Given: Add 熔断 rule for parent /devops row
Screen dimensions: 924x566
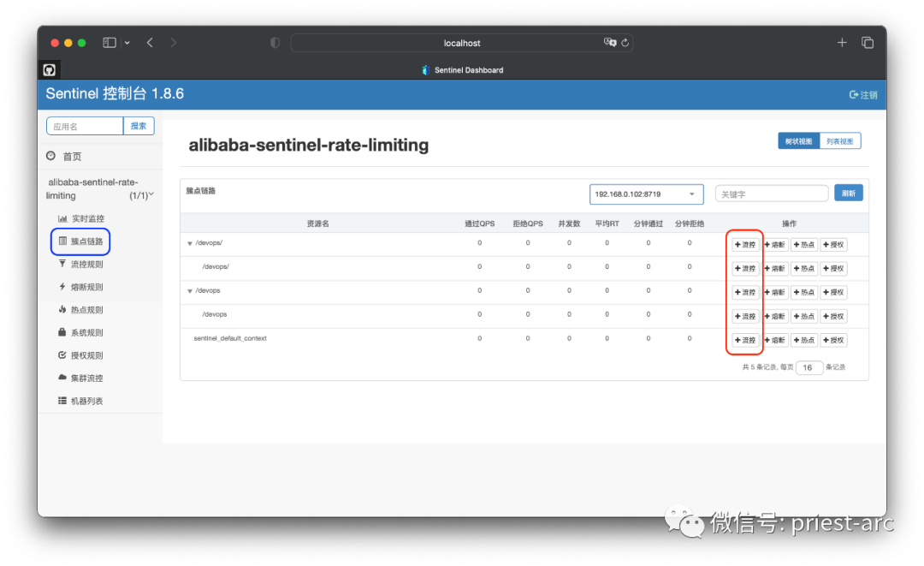Looking at the screenshot, I should (774, 293).
